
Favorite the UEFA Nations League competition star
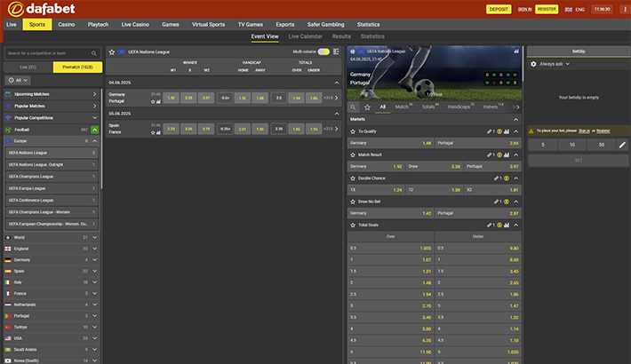[112, 51]
